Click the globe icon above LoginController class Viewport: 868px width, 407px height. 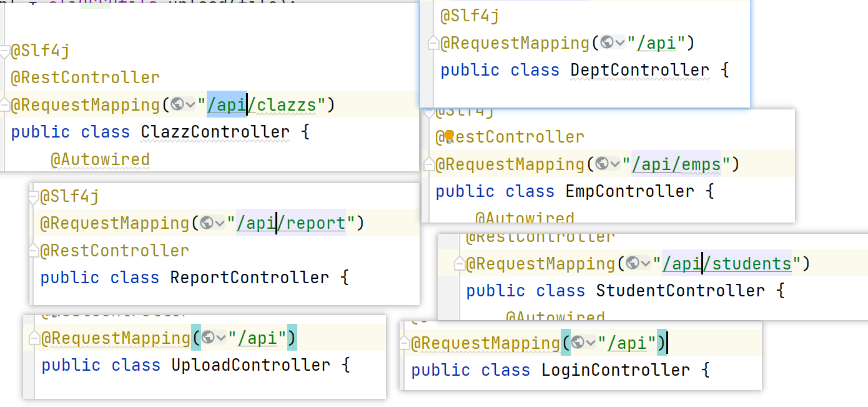[578, 343]
